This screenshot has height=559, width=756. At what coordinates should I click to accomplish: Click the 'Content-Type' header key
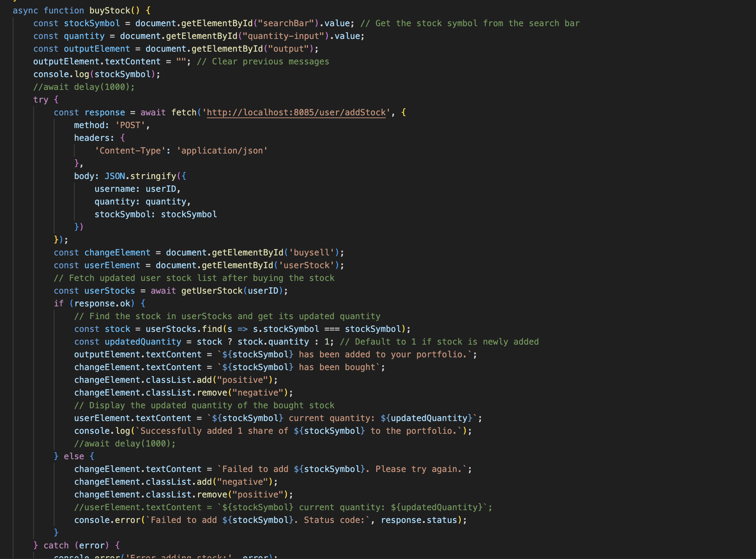tap(130, 151)
